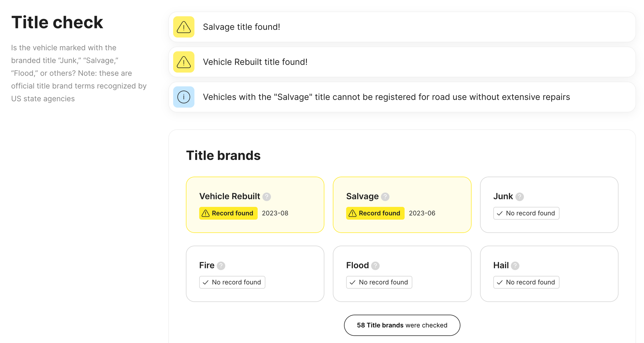The width and height of the screenshot is (644, 343).
Task: Click the blue info circle icon
Action: pyautogui.click(x=184, y=97)
